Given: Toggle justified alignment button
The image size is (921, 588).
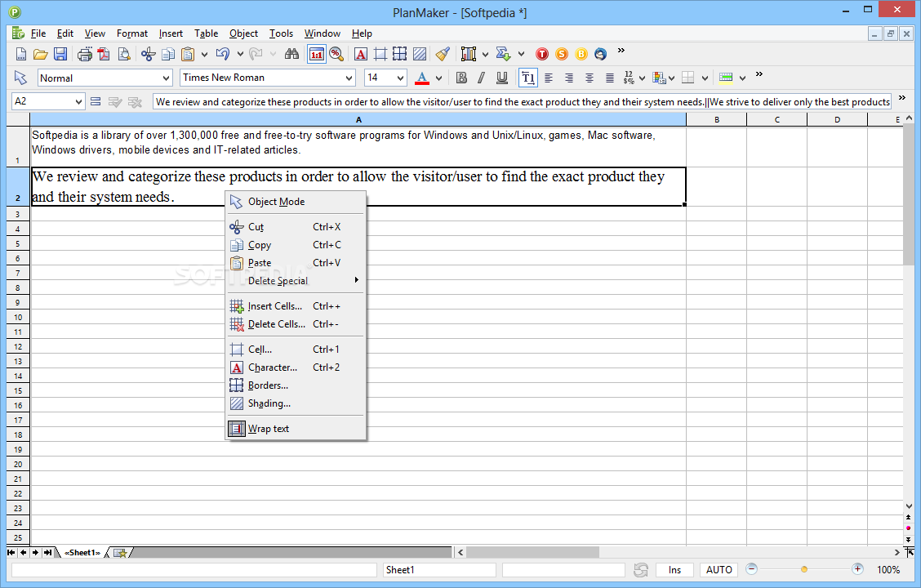Looking at the screenshot, I should point(610,78).
